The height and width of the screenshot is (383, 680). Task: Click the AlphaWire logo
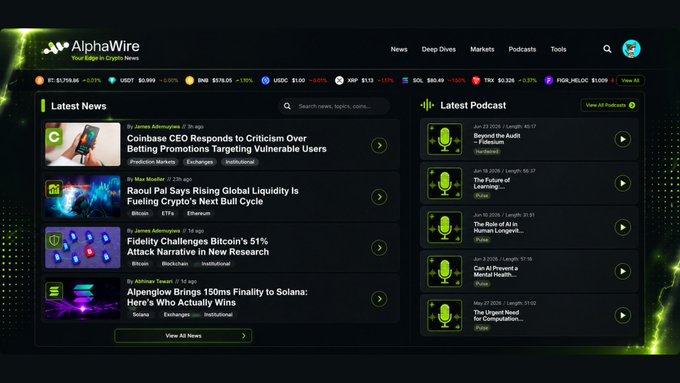coord(92,50)
